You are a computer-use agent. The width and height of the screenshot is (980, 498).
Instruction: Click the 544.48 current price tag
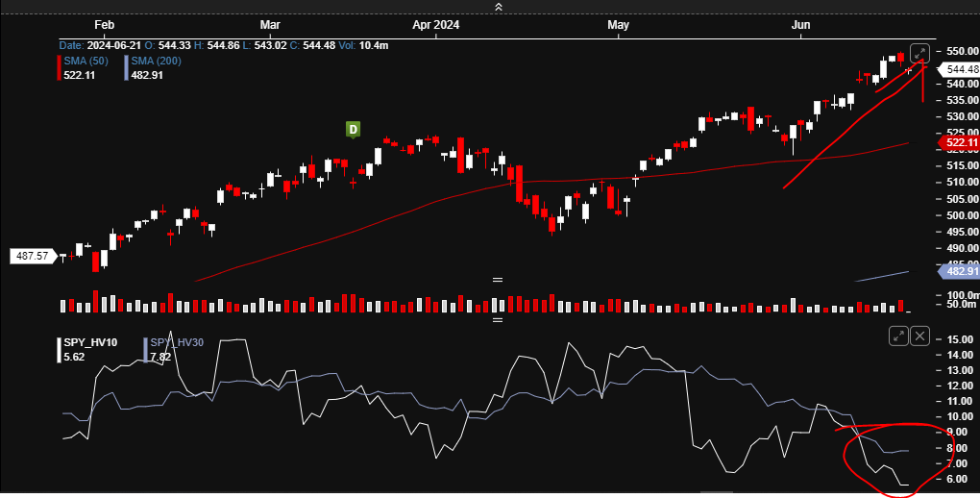[960, 69]
